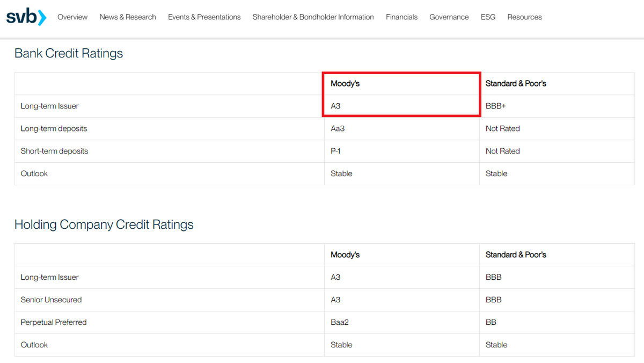Open Shareholder & Bondholder Information menu
This screenshot has width=644, height=363.
pos(313,17)
